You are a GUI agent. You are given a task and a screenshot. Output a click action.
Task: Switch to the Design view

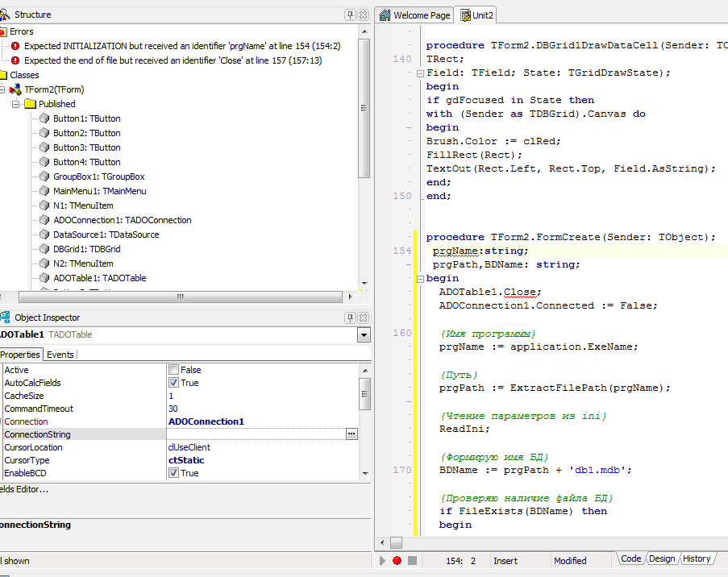(x=662, y=558)
